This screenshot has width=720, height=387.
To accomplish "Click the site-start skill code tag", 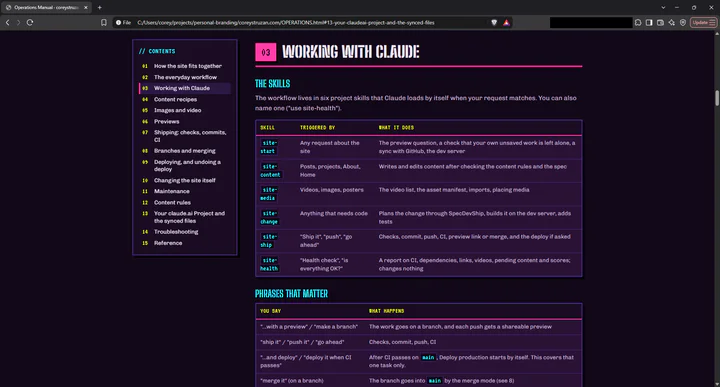I will [x=269, y=147].
